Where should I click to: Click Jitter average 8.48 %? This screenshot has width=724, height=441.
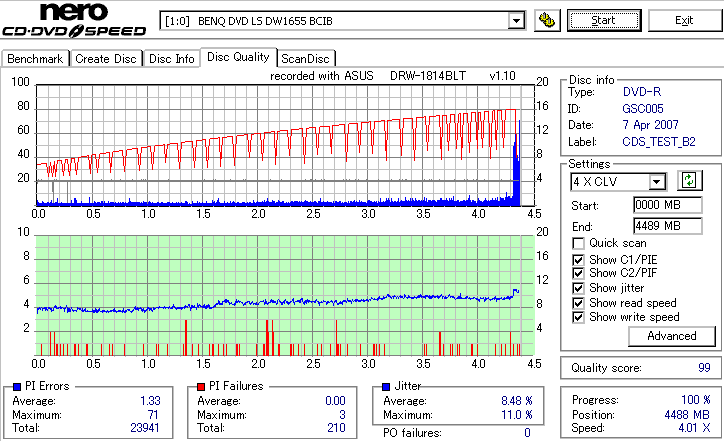pos(517,401)
